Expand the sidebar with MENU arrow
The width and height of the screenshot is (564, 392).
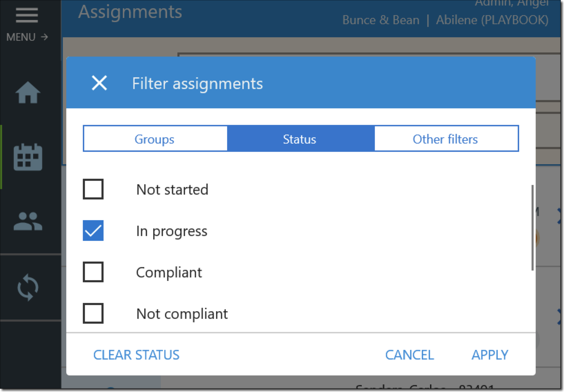[x=44, y=37]
